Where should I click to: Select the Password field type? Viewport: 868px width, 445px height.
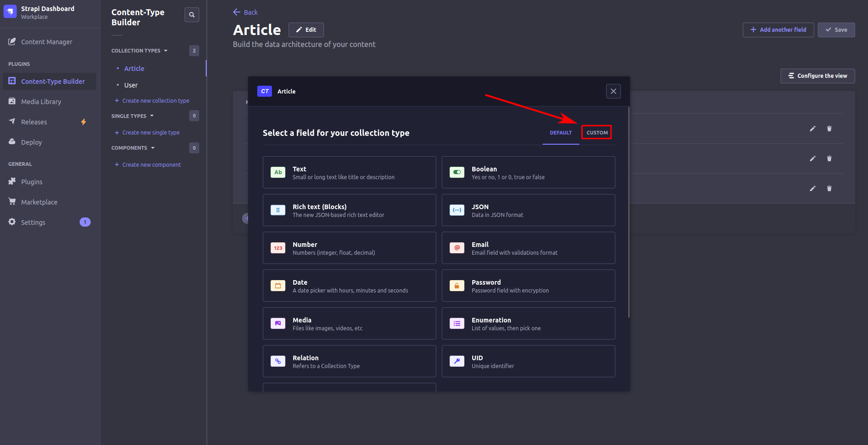(x=528, y=286)
